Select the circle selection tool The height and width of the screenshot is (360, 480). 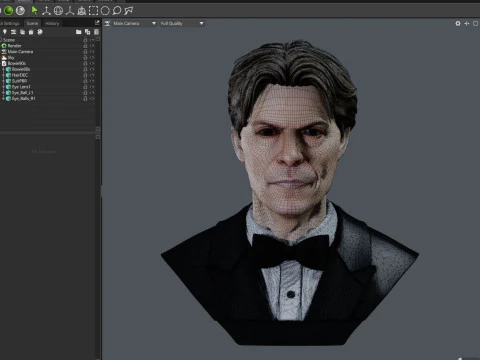(x=105, y=11)
